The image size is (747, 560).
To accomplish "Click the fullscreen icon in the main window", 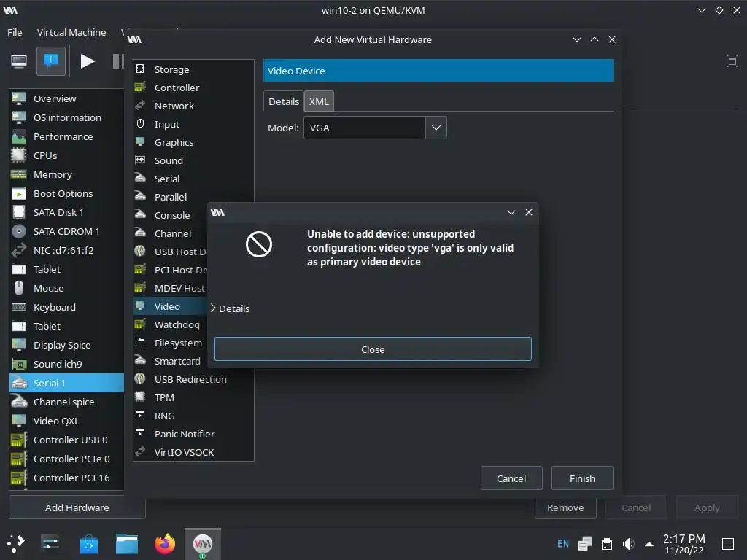I will coord(732,61).
